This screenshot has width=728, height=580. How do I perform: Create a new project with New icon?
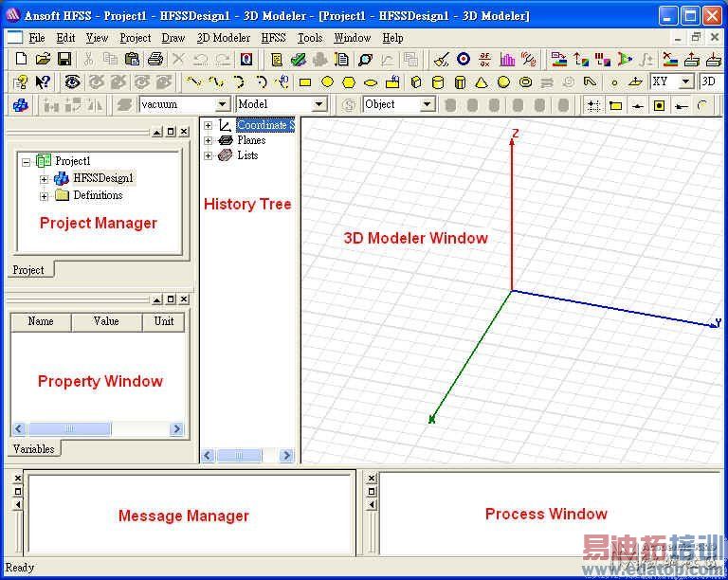(22, 59)
